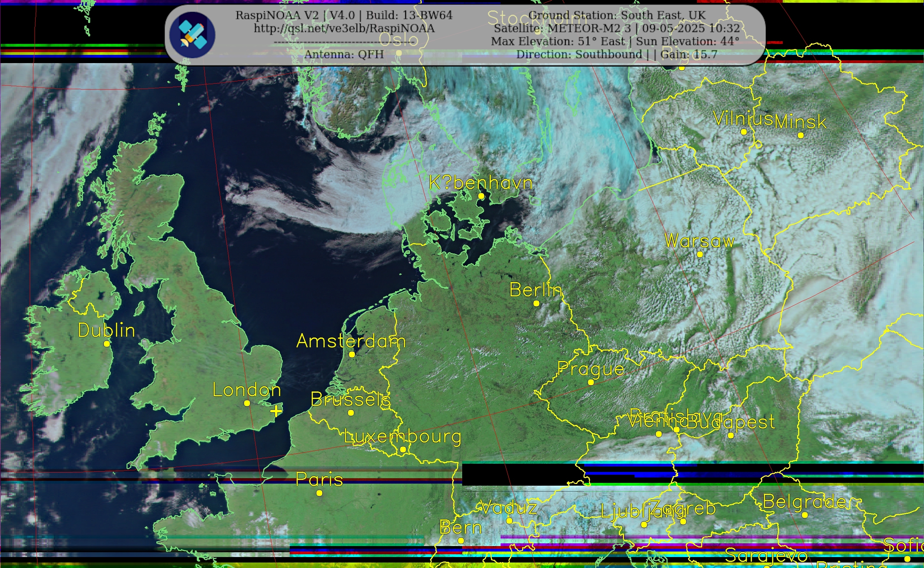
Task: Click the Sofia map label
Action: tap(904, 546)
